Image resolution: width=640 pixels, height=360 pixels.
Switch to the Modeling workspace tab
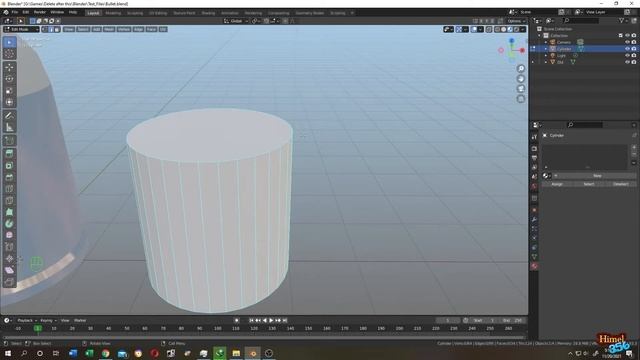click(113, 13)
